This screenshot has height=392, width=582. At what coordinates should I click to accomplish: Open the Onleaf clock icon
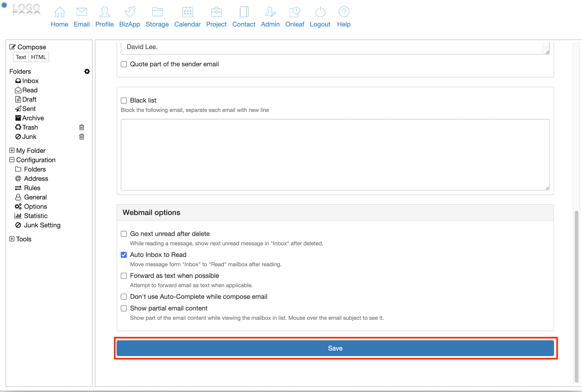295,12
